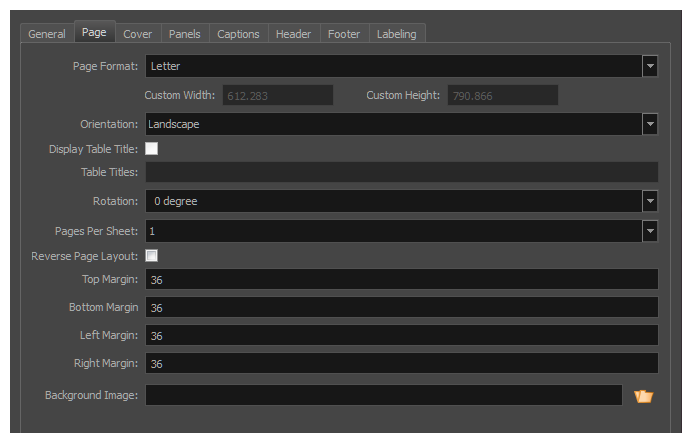Image resolution: width=692 pixels, height=443 pixels.
Task: Open the Page Format dropdown arrow
Action: point(650,66)
